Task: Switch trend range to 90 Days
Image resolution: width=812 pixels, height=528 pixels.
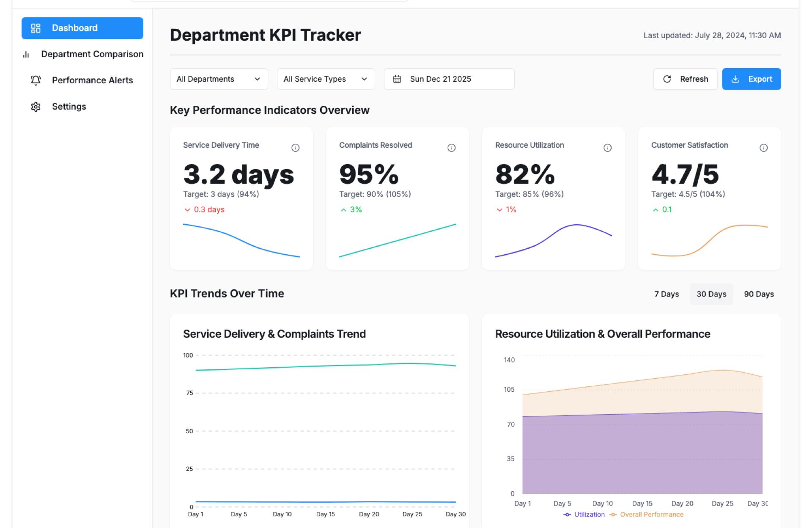Action: pyautogui.click(x=759, y=294)
